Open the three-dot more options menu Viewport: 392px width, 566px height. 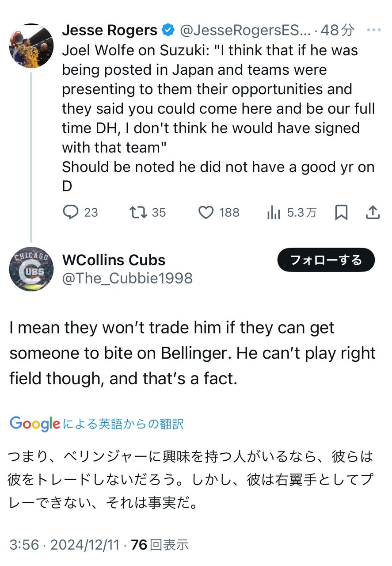pyautogui.click(x=374, y=30)
